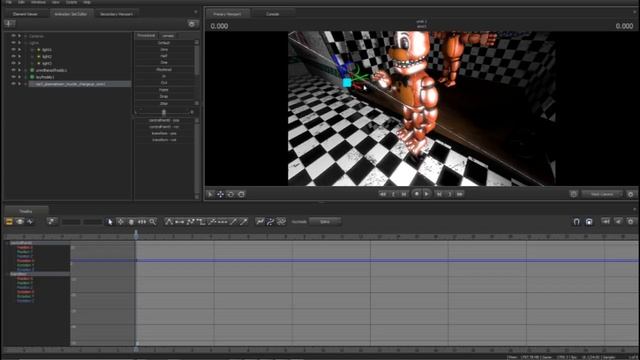Collapse first channel group in graph editor list
The height and width of the screenshot is (360, 640).
point(8,243)
